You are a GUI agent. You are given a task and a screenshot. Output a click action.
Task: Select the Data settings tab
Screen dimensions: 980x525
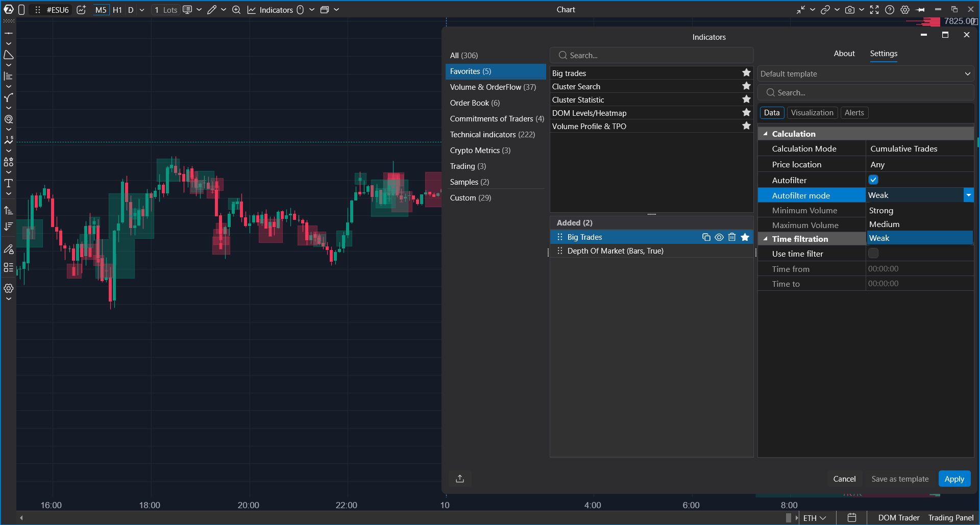point(772,113)
